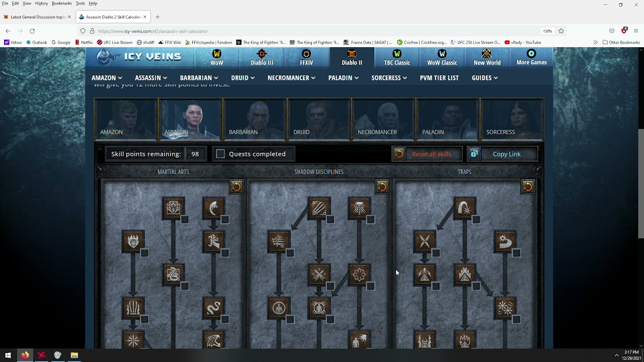Select the Cobra Strike skill icon
Screen dimensions: 644x362
[174, 274]
